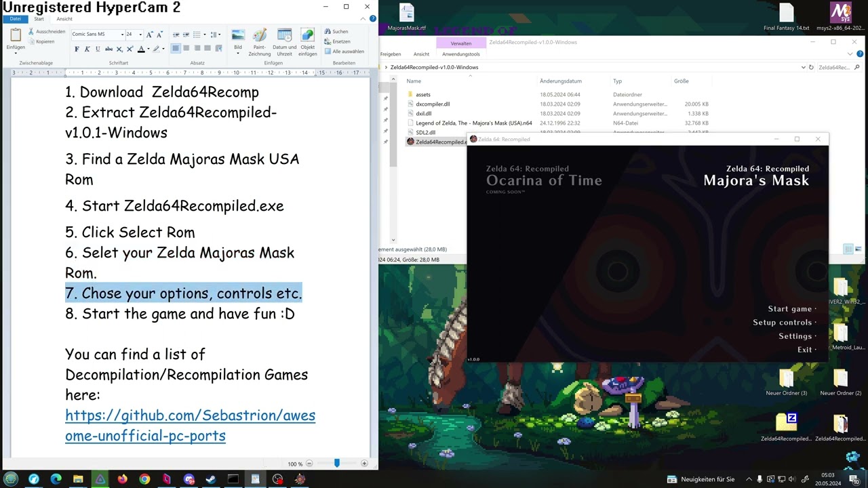Open Verwalten tab in Explorer window

pyautogui.click(x=461, y=43)
